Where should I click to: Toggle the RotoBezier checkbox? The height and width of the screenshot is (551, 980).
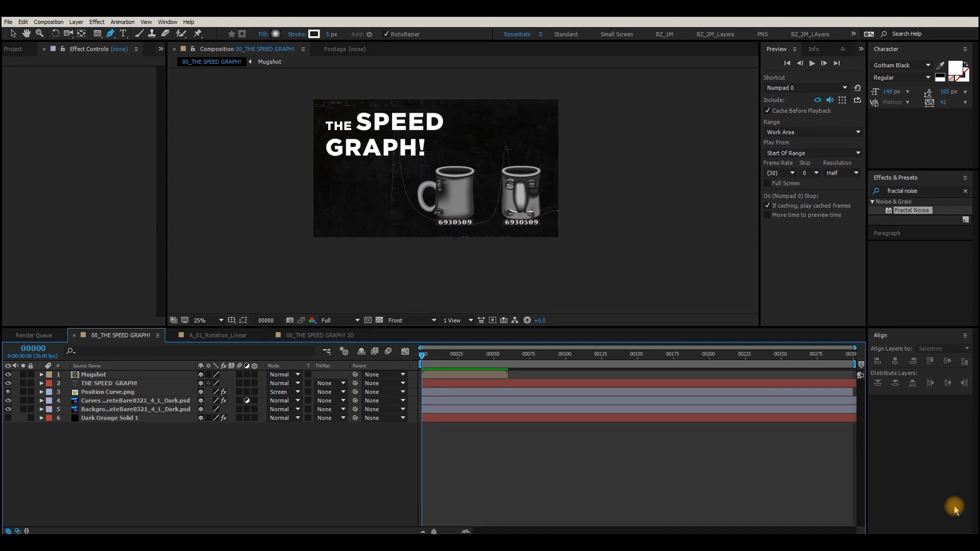[x=386, y=34]
